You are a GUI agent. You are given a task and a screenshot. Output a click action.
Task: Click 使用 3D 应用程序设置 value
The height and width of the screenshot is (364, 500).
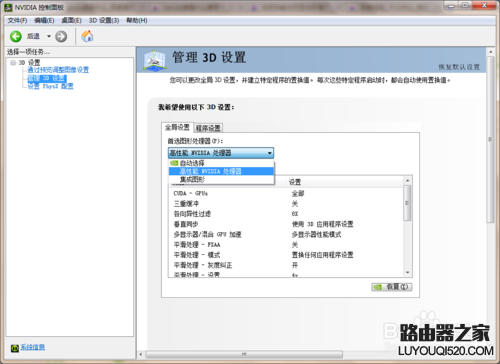[322, 224]
